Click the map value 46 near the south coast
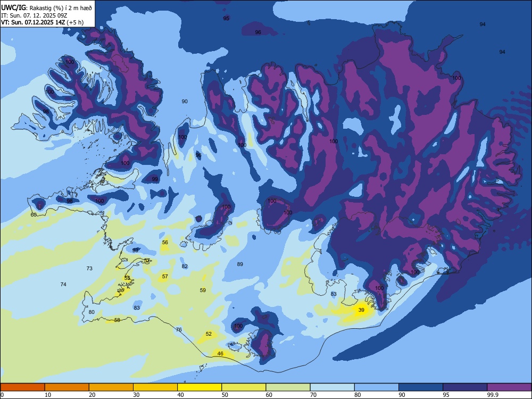This screenshot has height=399, width=532. point(220,354)
